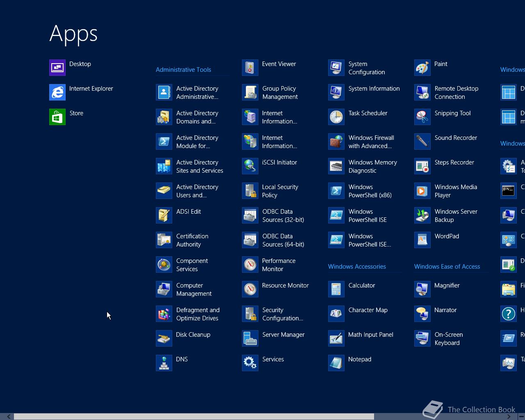The image size is (525, 420).
Task: Open Event Viewer icon
Action: (x=250, y=68)
